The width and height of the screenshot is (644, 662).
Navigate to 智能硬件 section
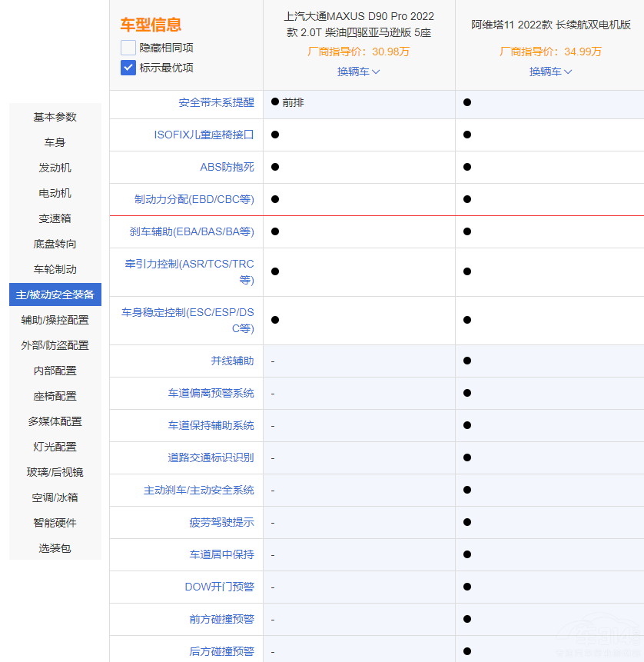tap(55, 523)
